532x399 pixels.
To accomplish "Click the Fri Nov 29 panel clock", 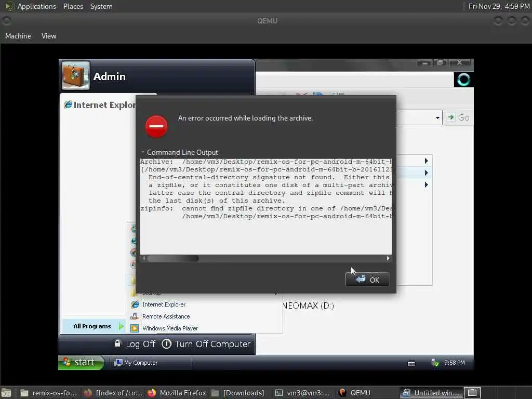I will pyautogui.click(x=499, y=6).
